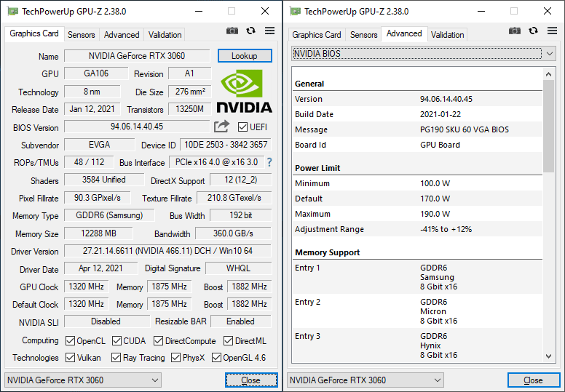Click Power Limit Maximum value 190.0 W
The height and width of the screenshot is (392, 565).
[435, 214]
